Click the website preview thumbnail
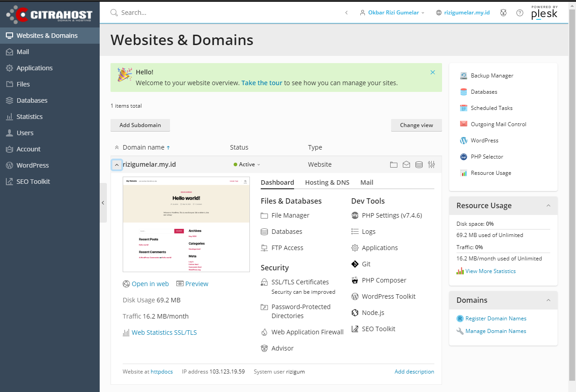 (186, 224)
